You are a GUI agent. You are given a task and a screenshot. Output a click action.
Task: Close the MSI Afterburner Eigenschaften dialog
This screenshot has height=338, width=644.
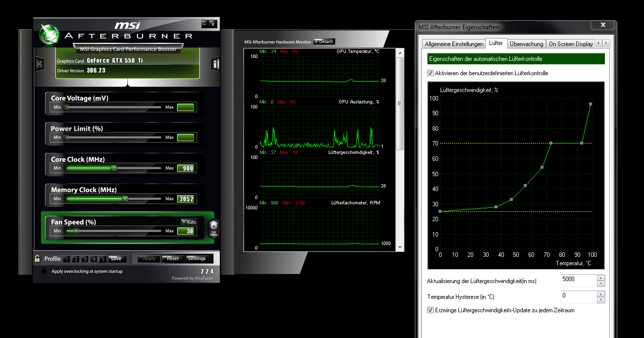point(603,25)
